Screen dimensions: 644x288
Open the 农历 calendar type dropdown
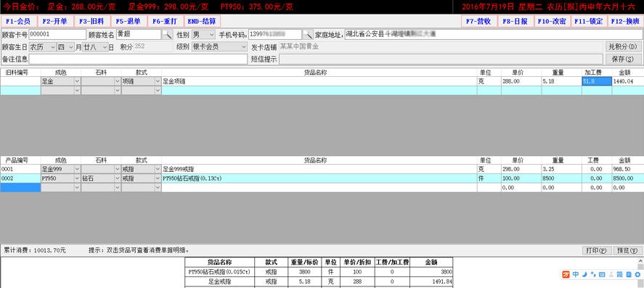(x=42, y=47)
